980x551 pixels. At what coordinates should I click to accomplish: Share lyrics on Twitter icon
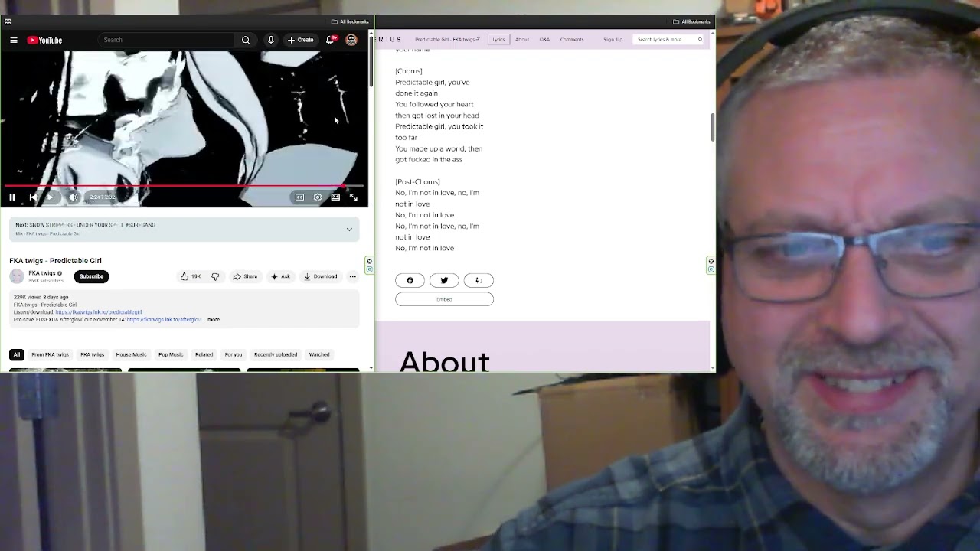[444, 280]
